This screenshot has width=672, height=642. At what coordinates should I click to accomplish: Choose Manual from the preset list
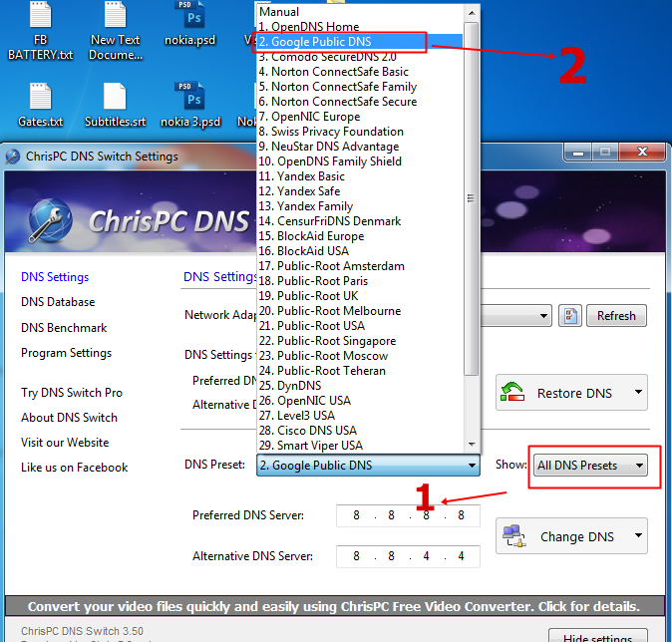pyautogui.click(x=360, y=12)
